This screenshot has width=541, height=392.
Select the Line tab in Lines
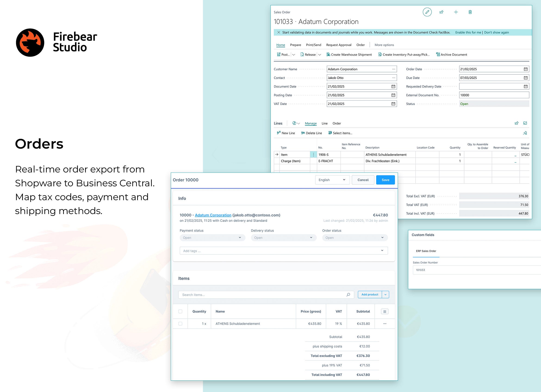pyautogui.click(x=324, y=123)
